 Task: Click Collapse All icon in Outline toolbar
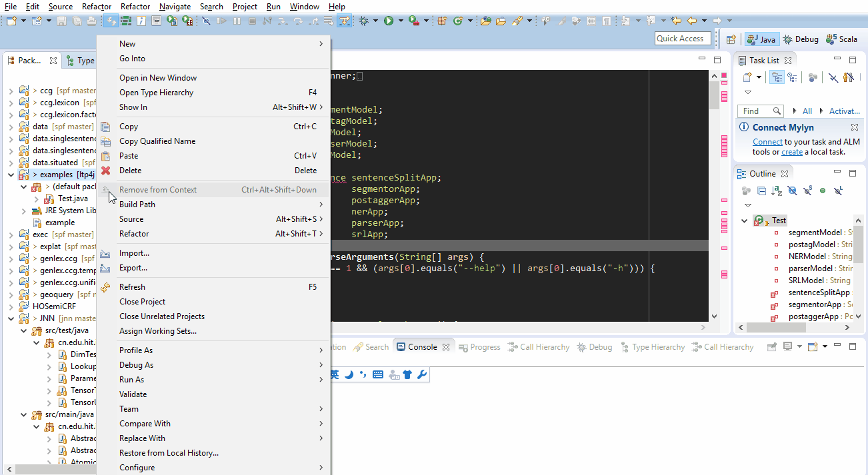(761, 191)
